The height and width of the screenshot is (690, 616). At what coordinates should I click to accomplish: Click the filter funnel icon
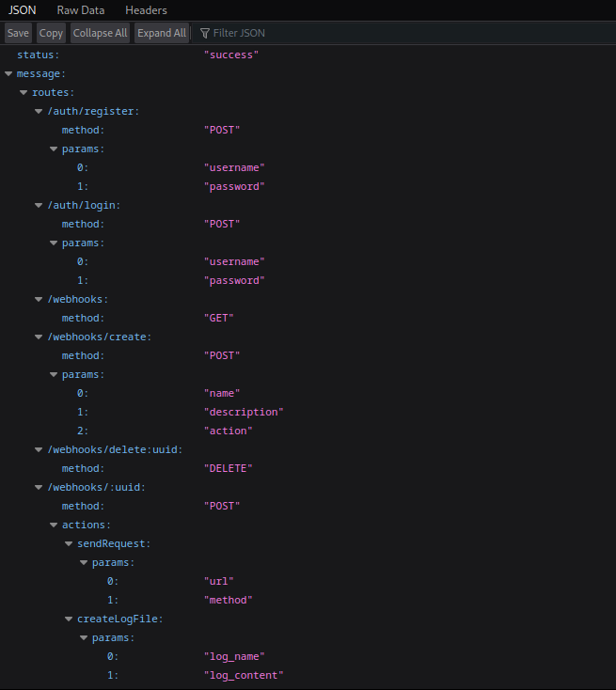click(x=204, y=33)
